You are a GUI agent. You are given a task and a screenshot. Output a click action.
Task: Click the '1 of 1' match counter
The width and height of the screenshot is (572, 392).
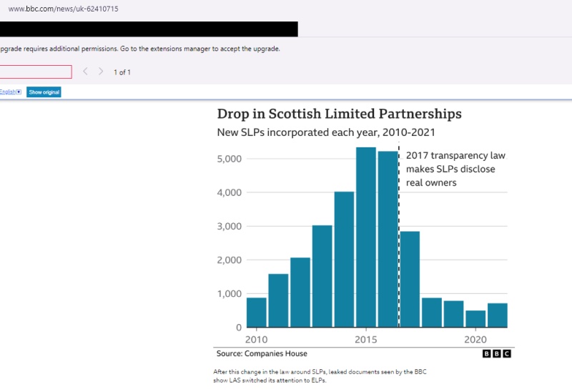click(122, 72)
